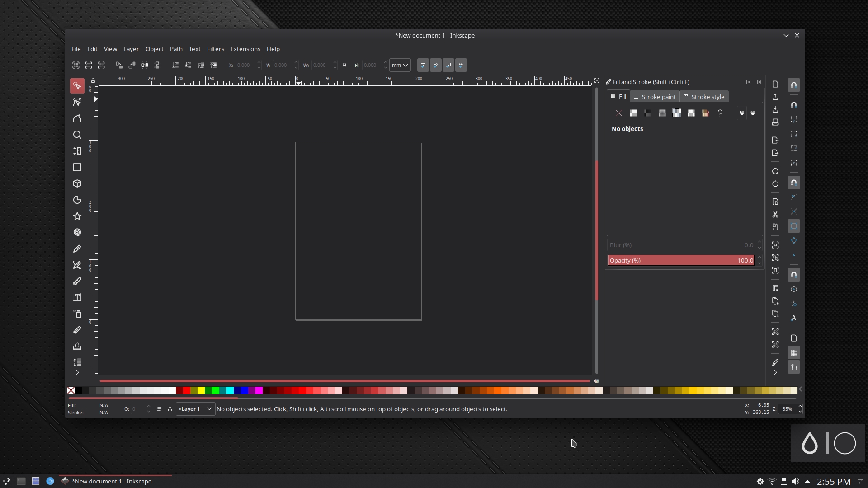The height and width of the screenshot is (488, 868).
Task: Open the Layer 1 dropdown
Action: coord(195,409)
